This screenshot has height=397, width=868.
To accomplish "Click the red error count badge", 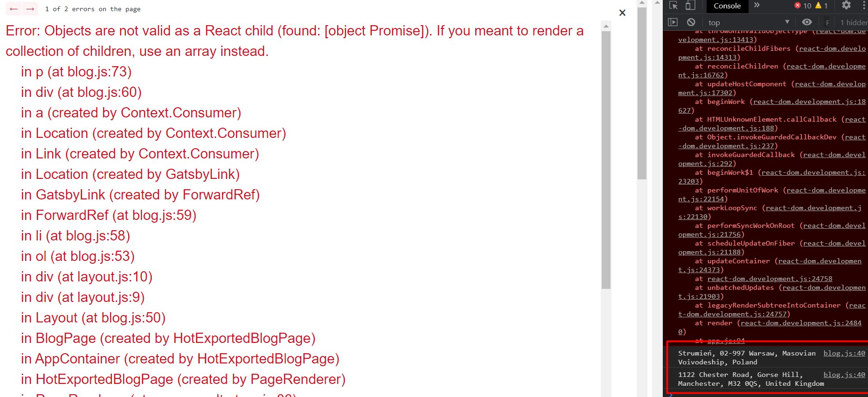I will [x=803, y=6].
